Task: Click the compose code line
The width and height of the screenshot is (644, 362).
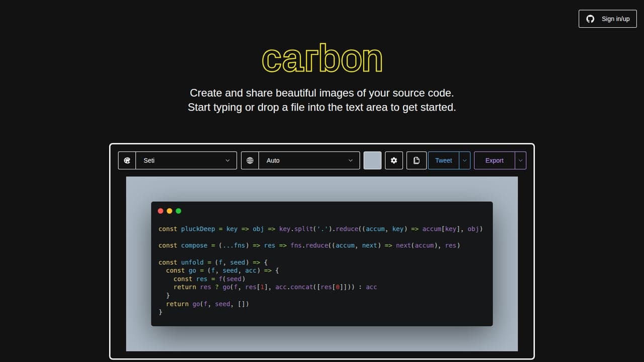Action: pyautogui.click(x=309, y=245)
